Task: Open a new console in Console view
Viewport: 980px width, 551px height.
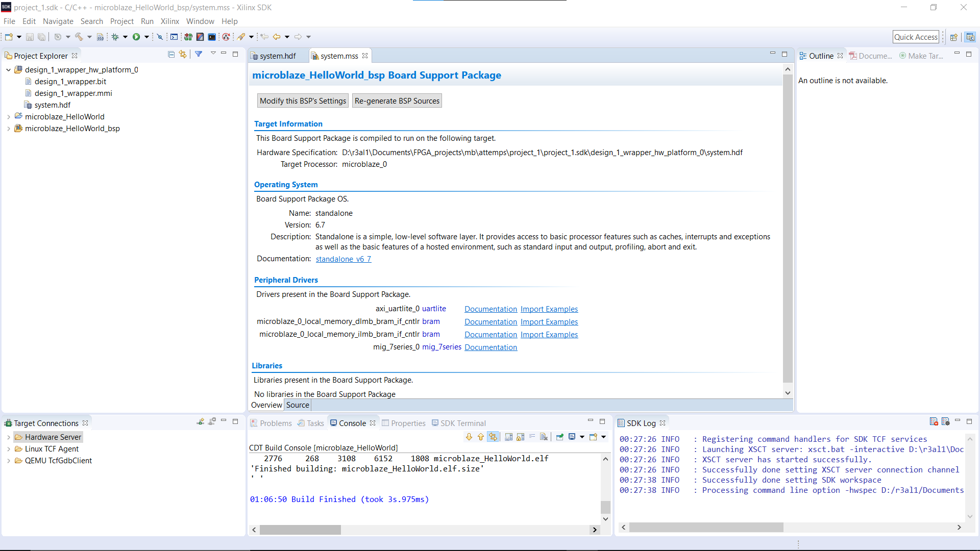Action: [594, 437]
